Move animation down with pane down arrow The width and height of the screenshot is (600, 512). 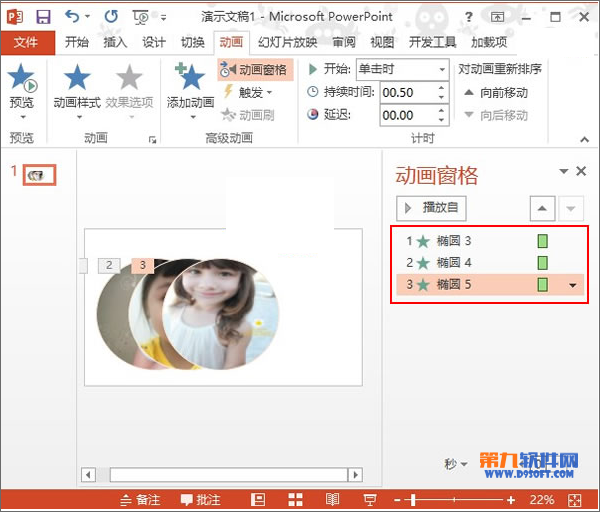coord(571,209)
